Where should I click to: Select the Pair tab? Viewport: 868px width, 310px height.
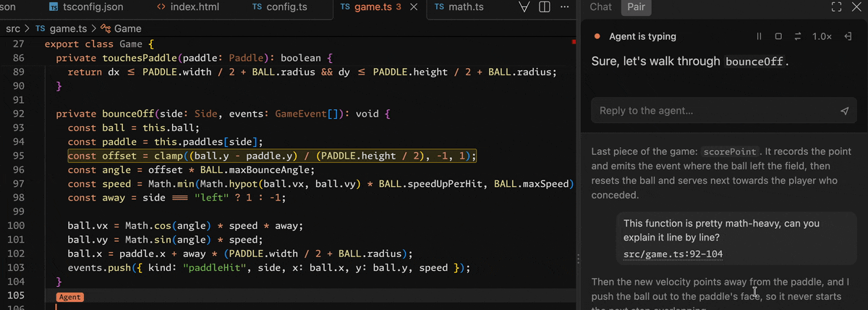pyautogui.click(x=637, y=7)
